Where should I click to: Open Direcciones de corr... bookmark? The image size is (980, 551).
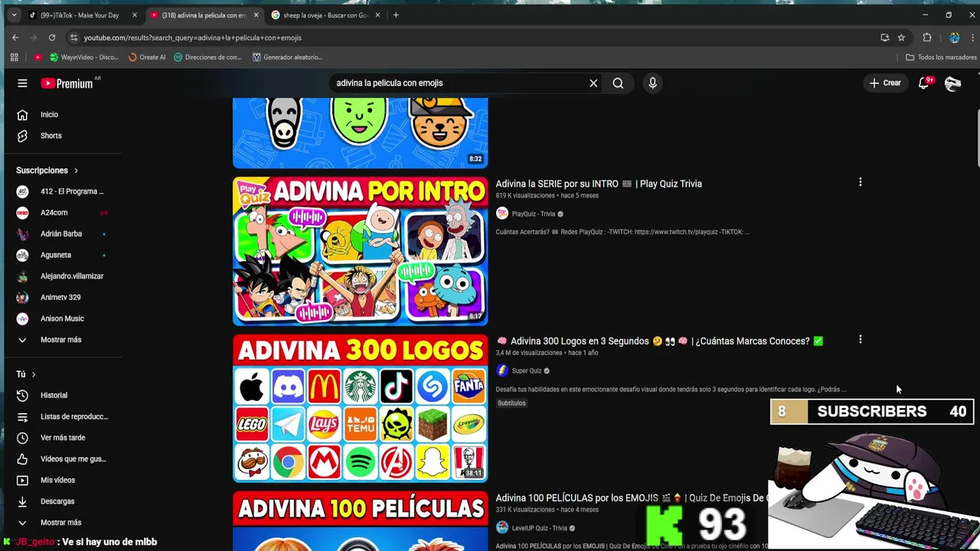coord(208,57)
